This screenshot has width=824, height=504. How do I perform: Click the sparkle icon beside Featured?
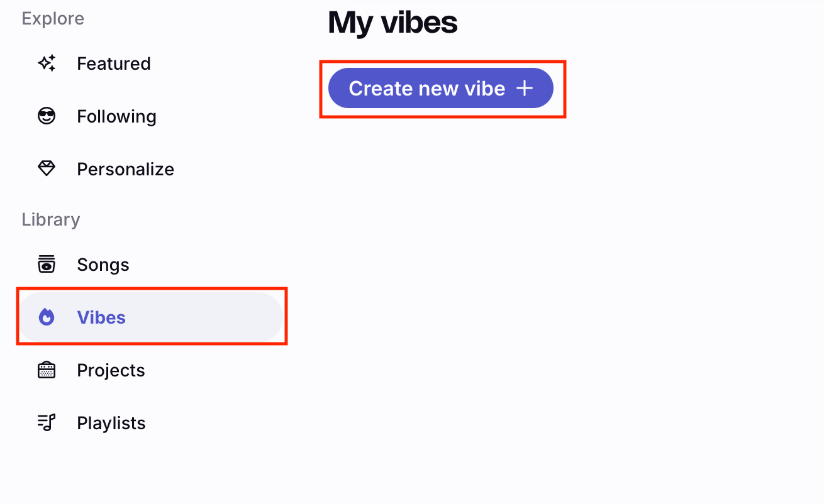click(47, 63)
